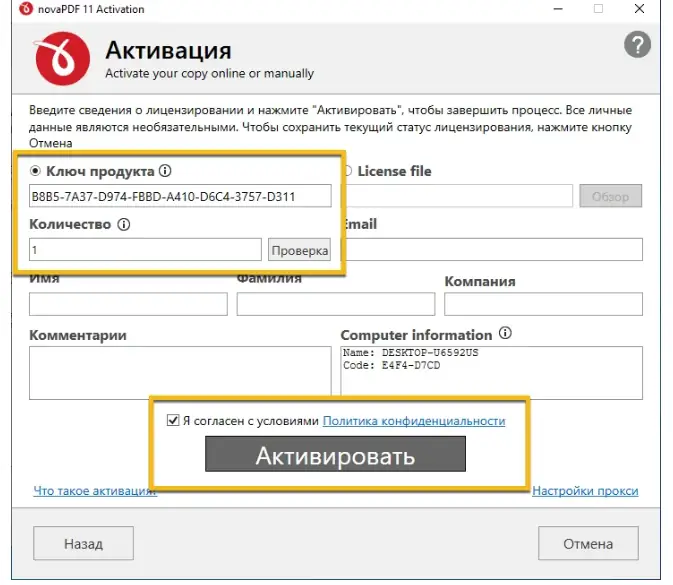Click the info icon next to Количество
Screen dimensions: 673x585
pyautogui.click(x=124, y=224)
